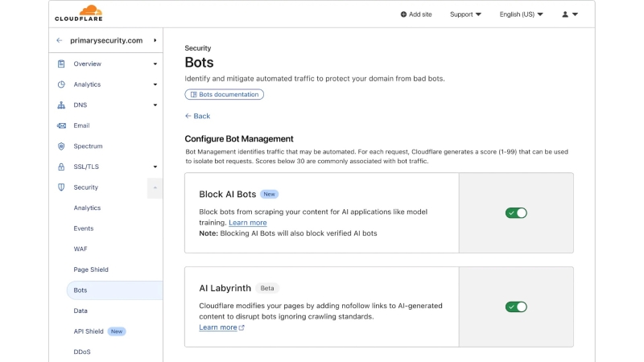Click the Cloudflare logo
This screenshot has width=644, height=362.
(79, 14)
